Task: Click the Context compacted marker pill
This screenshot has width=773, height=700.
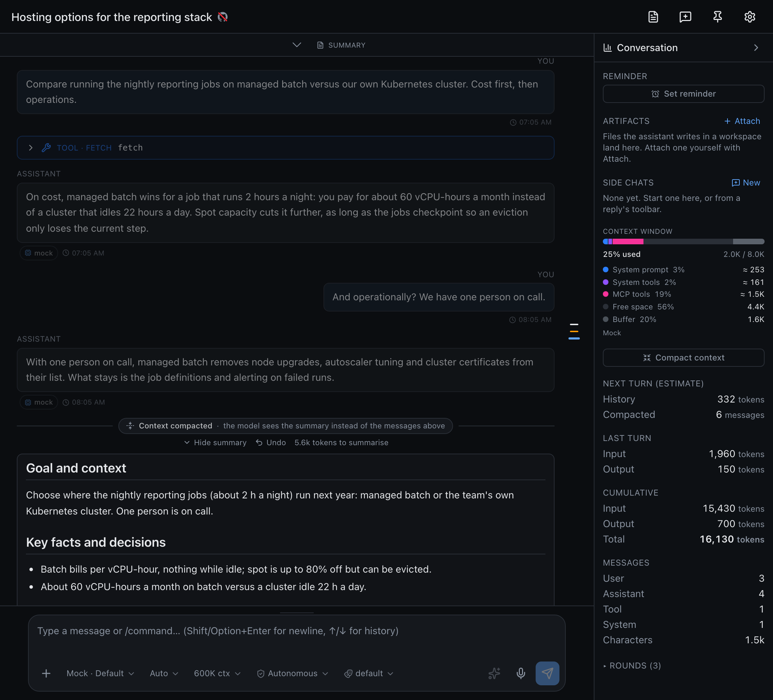Action: [286, 426]
